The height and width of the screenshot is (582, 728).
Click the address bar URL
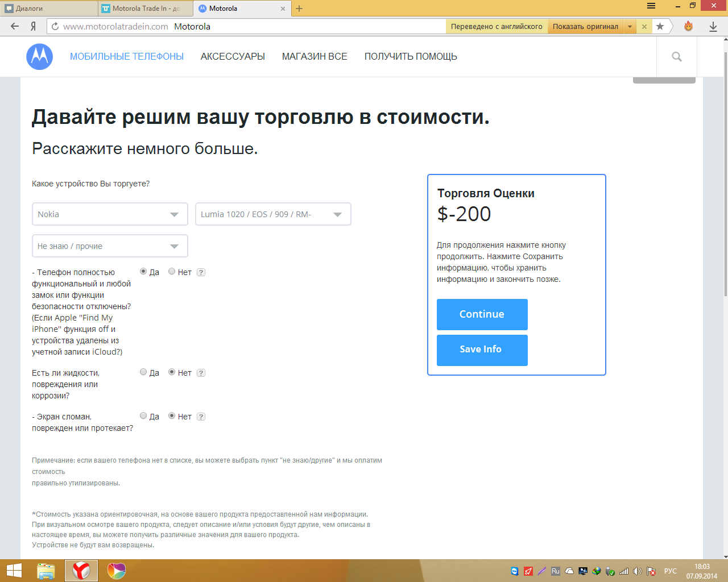click(115, 26)
